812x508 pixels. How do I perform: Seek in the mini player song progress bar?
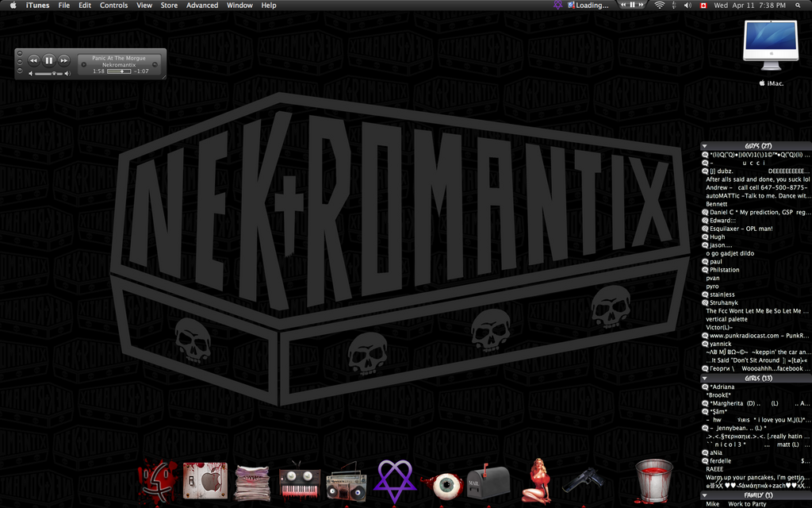(x=119, y=71)
